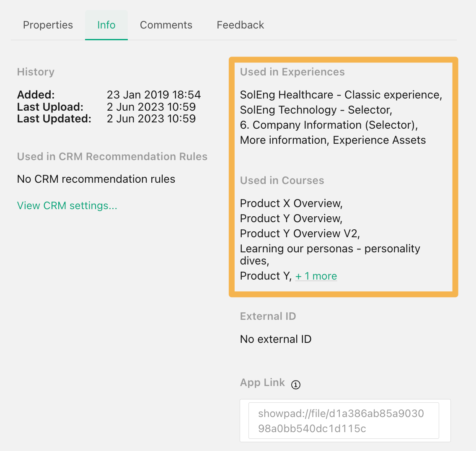Image resolution: width=476 pixels, height=451 pixels.
Task: Expand the '+ 1 more' courses link
Action: 316,276
